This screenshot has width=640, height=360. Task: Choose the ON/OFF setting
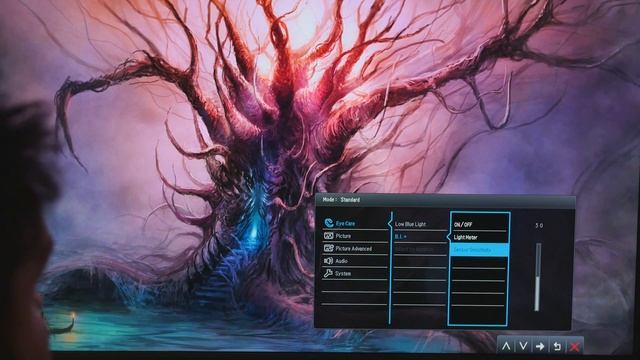463,225
